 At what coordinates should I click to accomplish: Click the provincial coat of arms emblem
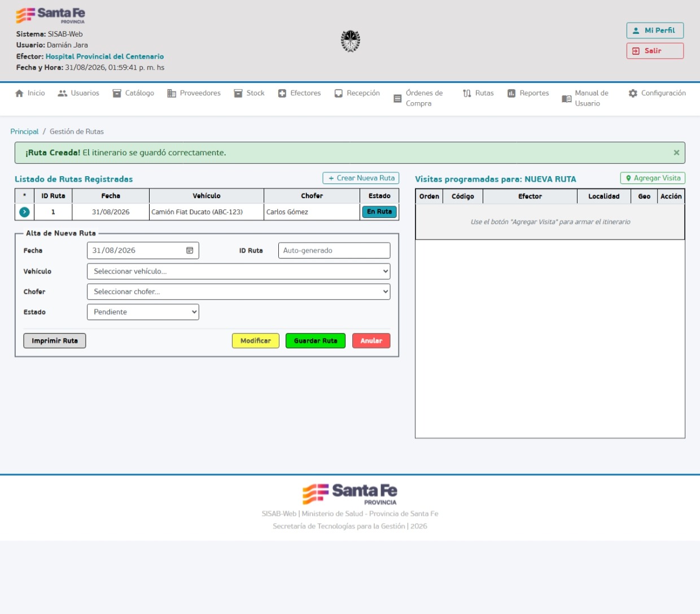tap(351, 41)
